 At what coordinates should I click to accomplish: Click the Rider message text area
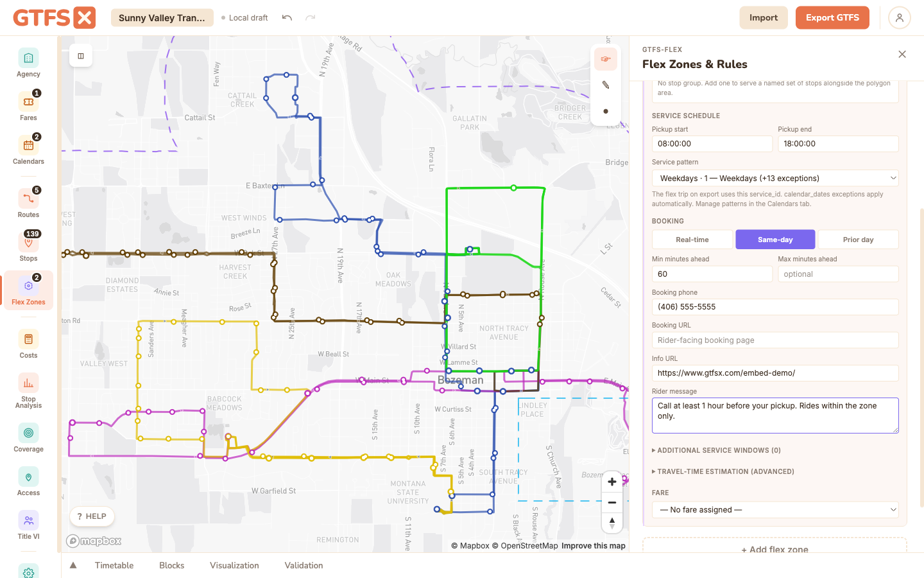click(x=775, y=416)
